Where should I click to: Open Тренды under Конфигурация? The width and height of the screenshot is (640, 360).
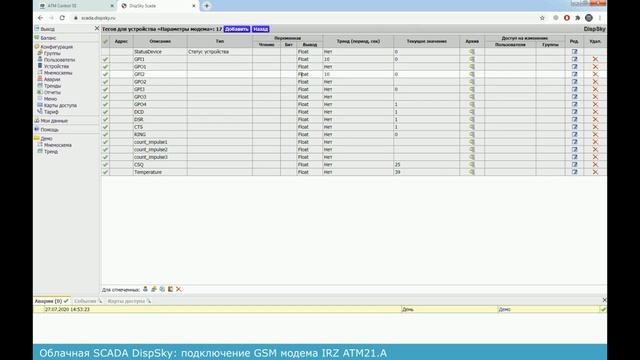[x=52, y=86]
